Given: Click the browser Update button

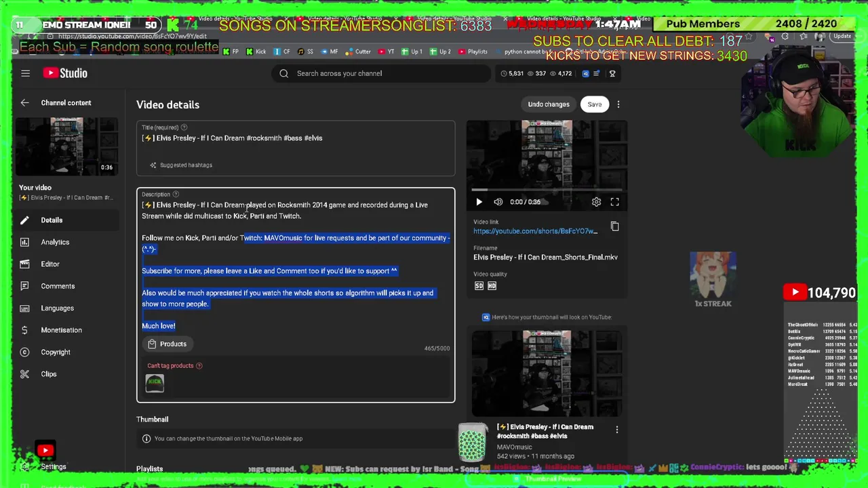Looking at the screenshot, I should tap(842, 37).
